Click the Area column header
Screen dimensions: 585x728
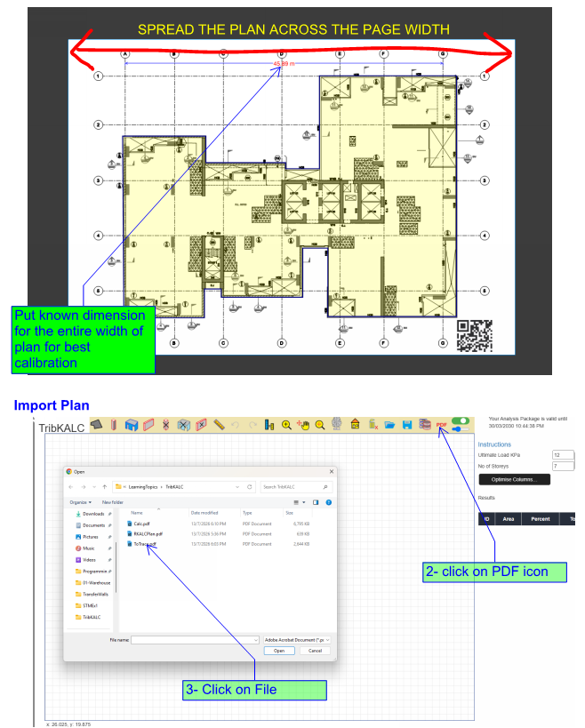(x=509, y=519)
